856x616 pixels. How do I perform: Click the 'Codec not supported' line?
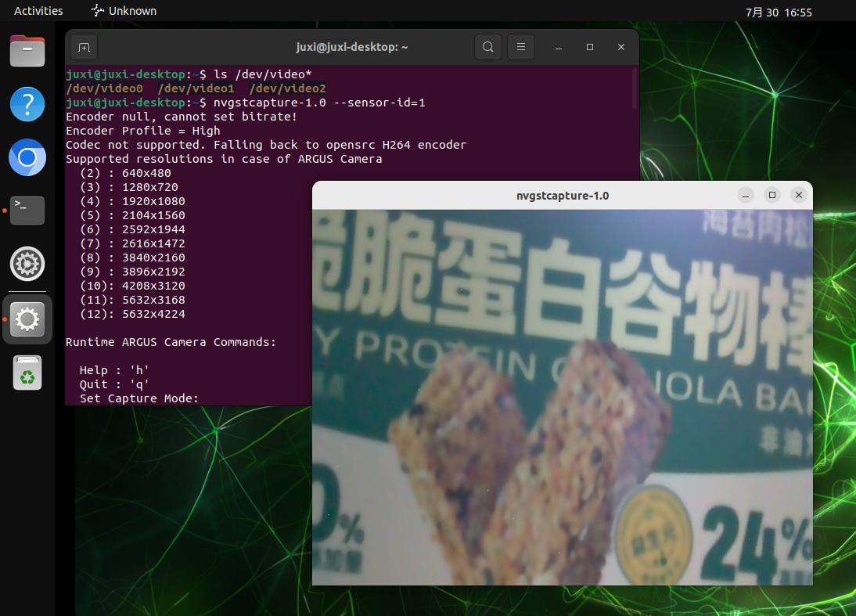pyautogui.click(x=266, y=146)
